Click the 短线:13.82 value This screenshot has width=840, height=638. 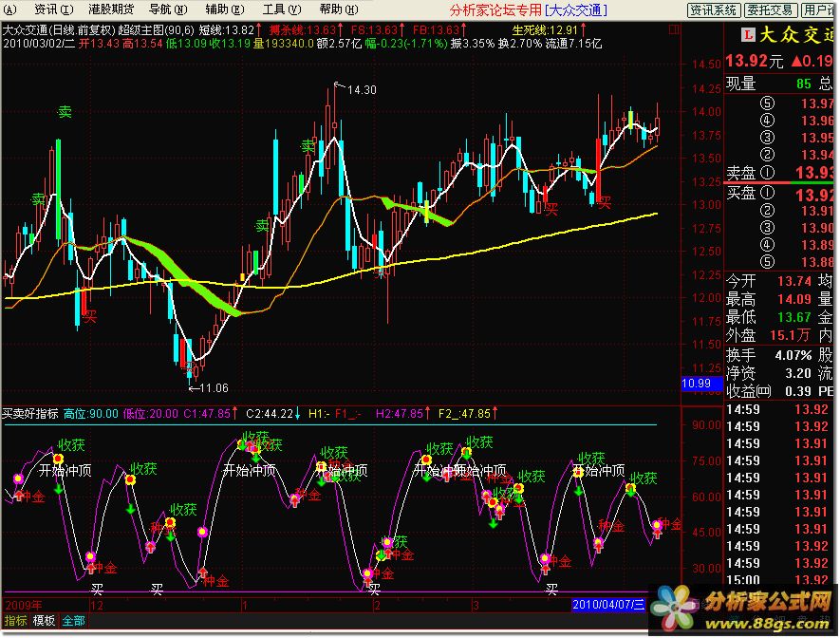(x=226, y=30)
